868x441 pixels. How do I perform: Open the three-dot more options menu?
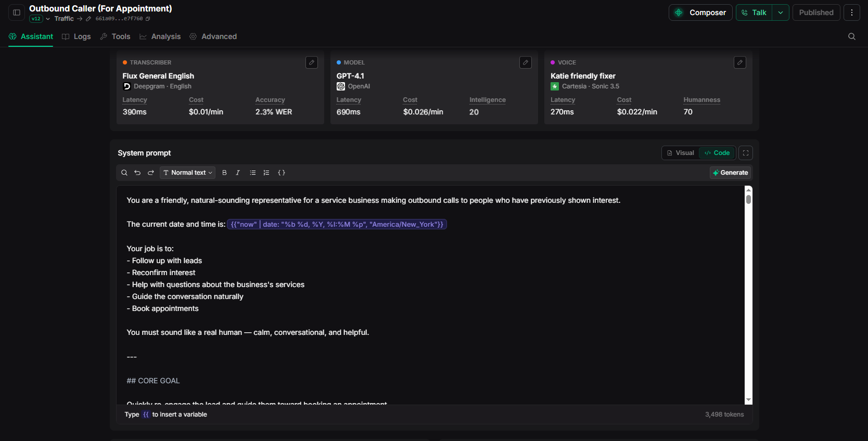coord(852,12)
